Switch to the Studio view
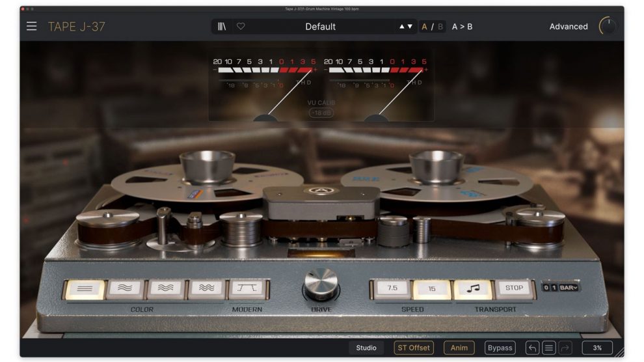 coord(366,348)
